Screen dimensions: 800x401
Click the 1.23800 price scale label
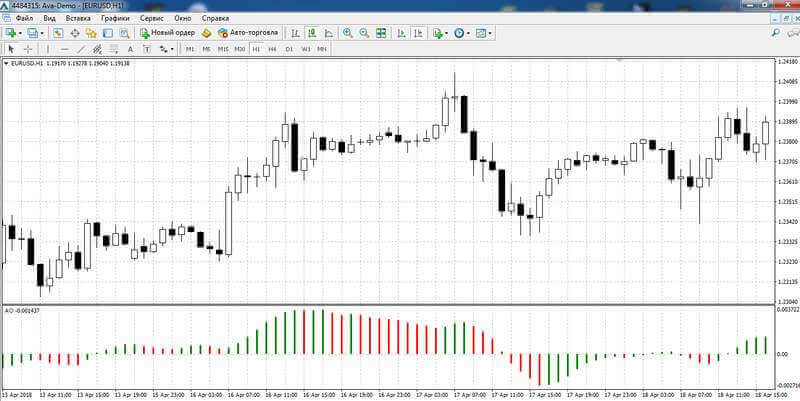pos(788,141)
